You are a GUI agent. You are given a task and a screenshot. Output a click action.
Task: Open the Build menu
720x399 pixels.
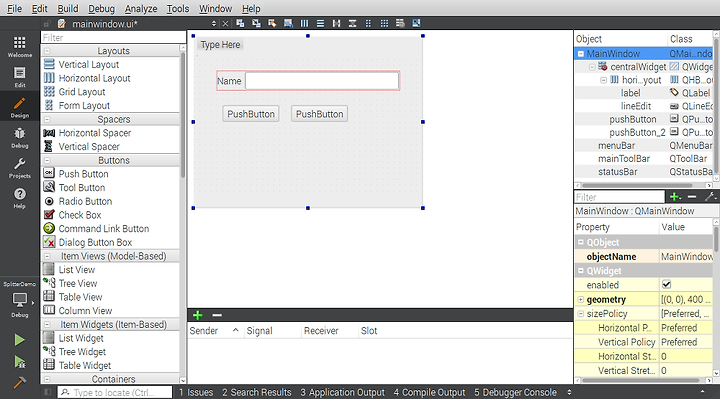click(x=68, y=8)
